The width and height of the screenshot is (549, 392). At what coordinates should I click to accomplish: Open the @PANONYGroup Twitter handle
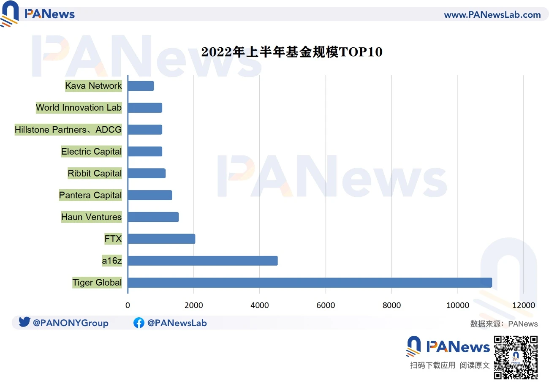tap(71, 323)
